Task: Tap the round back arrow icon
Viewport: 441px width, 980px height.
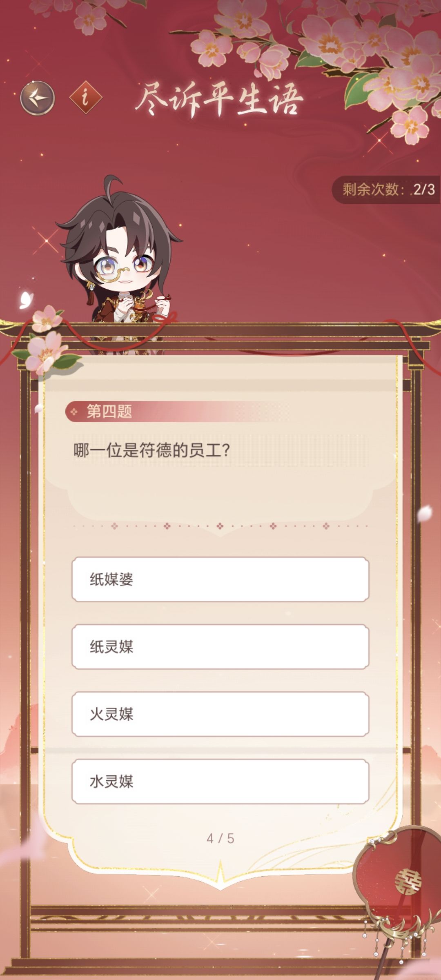Action: coord(38,98)
